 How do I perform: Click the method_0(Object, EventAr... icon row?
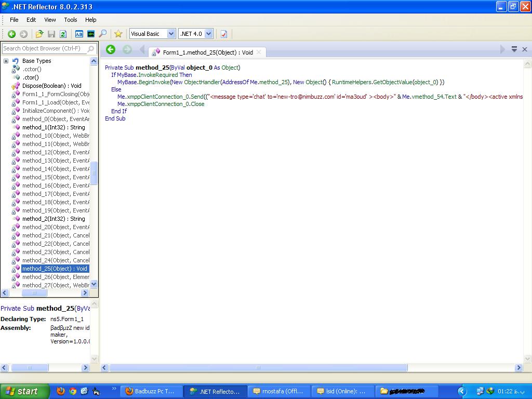tap(15, 119)
